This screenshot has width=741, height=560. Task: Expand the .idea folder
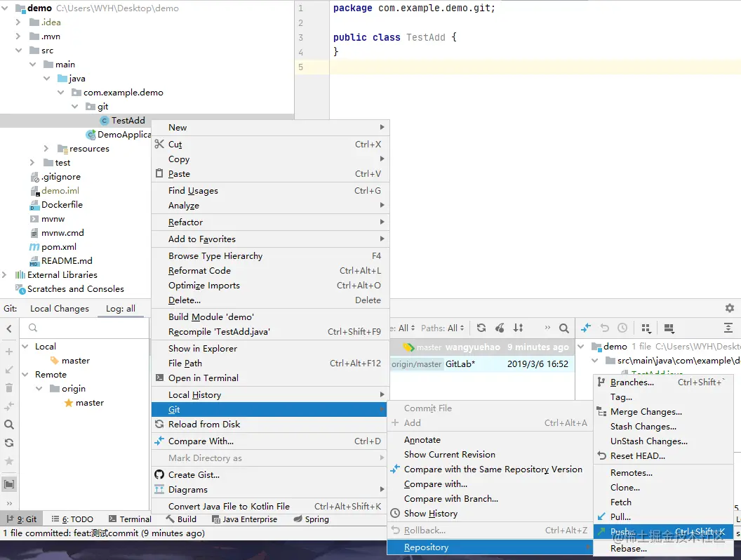(x=18, y=22)
